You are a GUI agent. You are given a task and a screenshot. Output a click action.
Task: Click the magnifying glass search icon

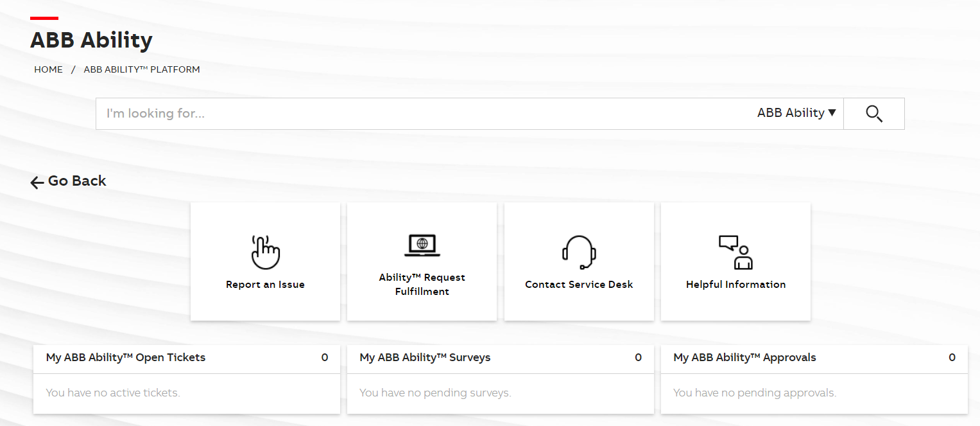pos(873,114)
